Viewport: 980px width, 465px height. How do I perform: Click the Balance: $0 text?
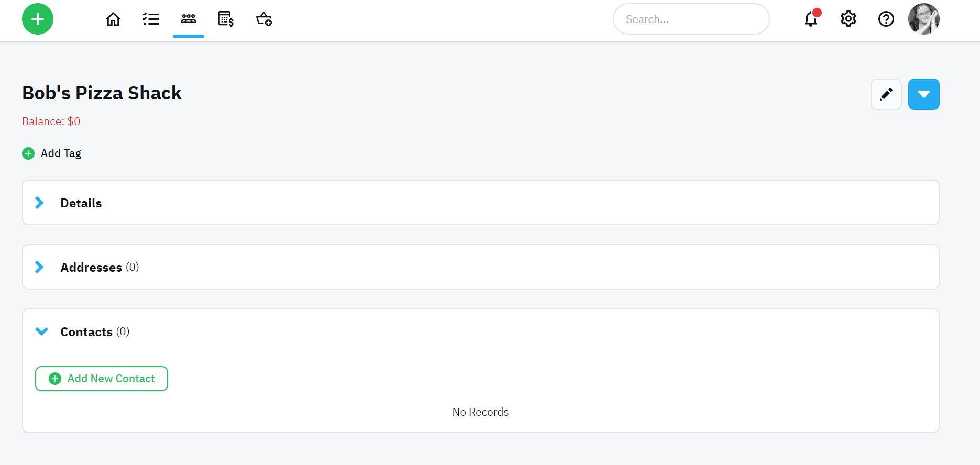(51, 121)
